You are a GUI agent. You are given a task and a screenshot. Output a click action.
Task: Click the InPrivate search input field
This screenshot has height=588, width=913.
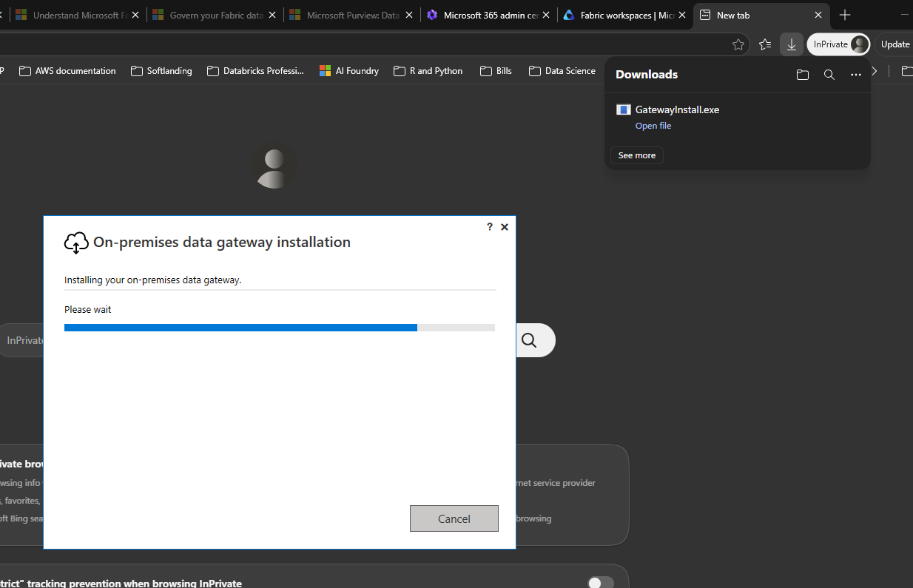(x=22, y=340)
